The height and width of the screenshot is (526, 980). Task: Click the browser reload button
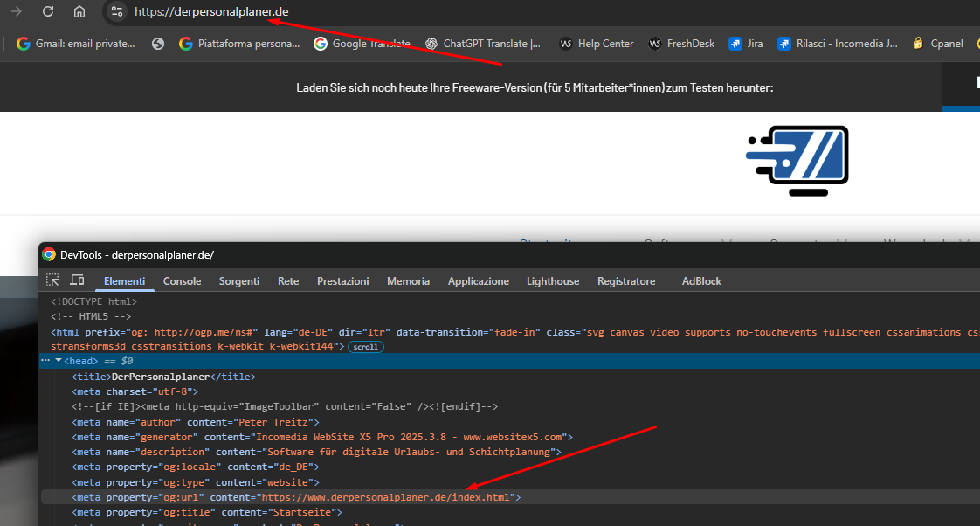(x=48, y=11)
